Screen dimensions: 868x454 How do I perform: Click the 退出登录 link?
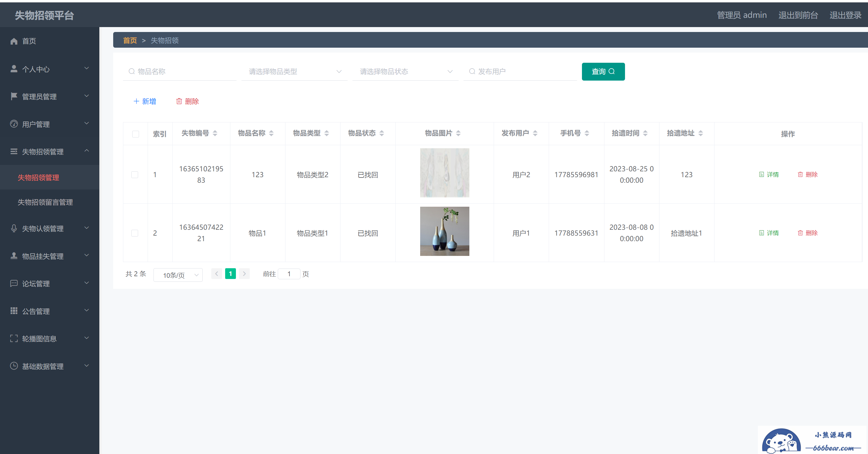click(845, 15)
